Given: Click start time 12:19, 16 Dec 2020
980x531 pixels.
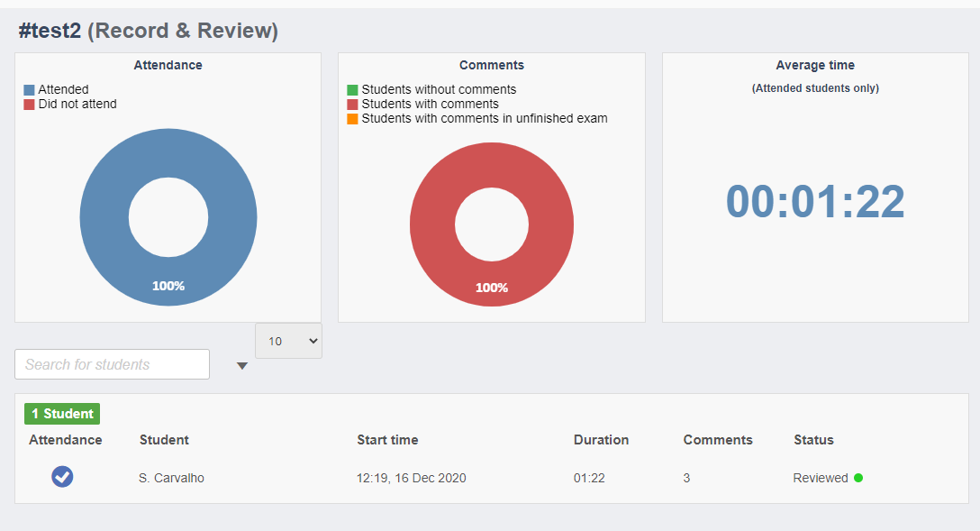Looking at the screenshot, I should point(412,478).
